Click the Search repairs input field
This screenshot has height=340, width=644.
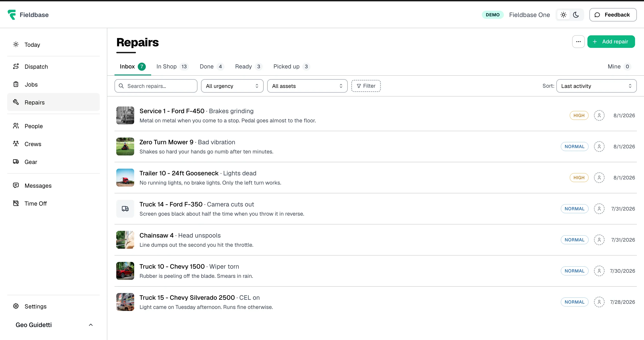click(156, 86)
